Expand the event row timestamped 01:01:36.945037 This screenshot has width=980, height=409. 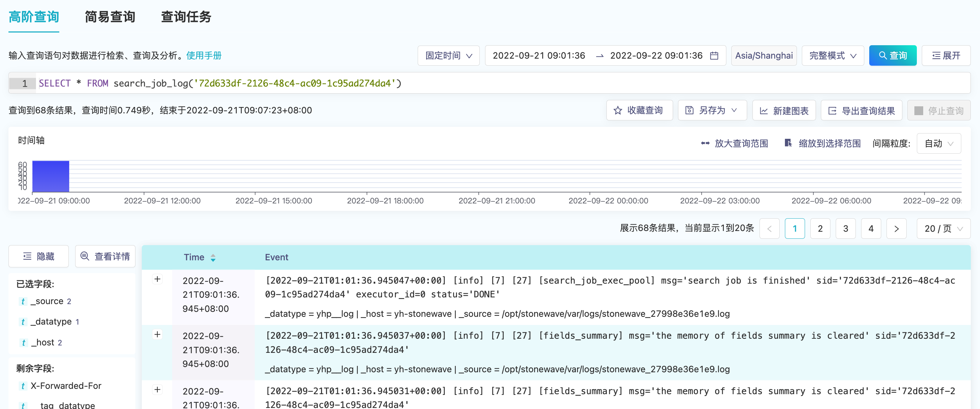(157, 334)
